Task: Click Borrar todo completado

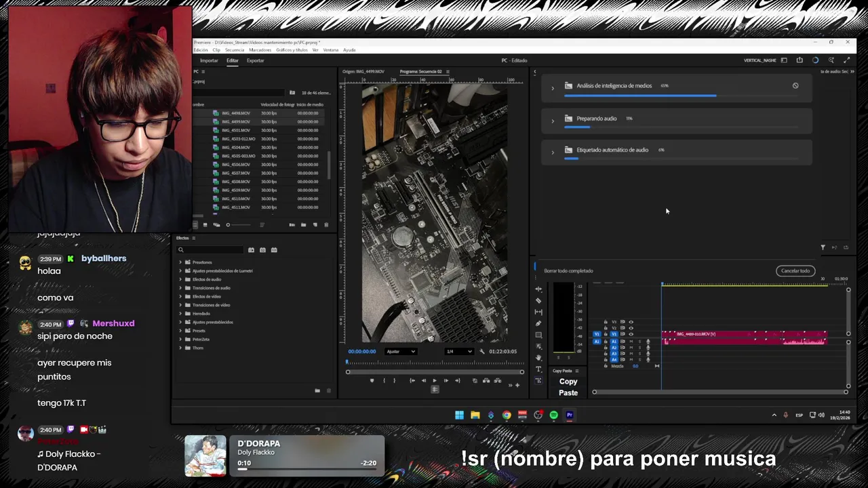Action: pos(568,271)
